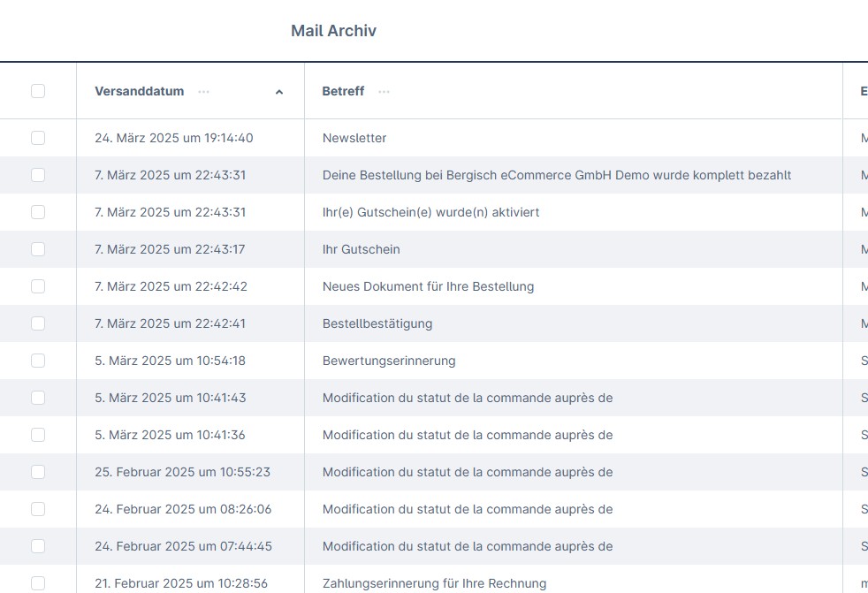Select date cell 24. März 2025 um 19:14:40
The width and height of the screenshot is (868, 593).
173,138
